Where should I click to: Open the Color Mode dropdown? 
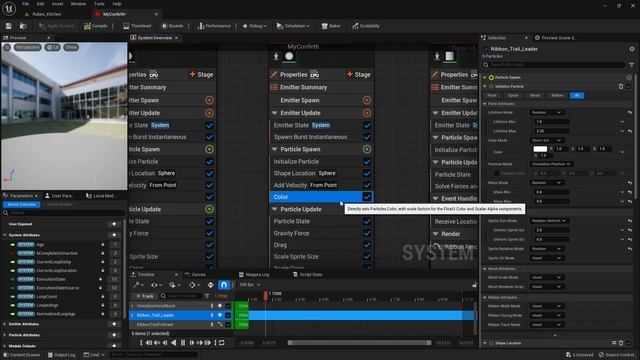pyautogui.click(x=547, y=140)
